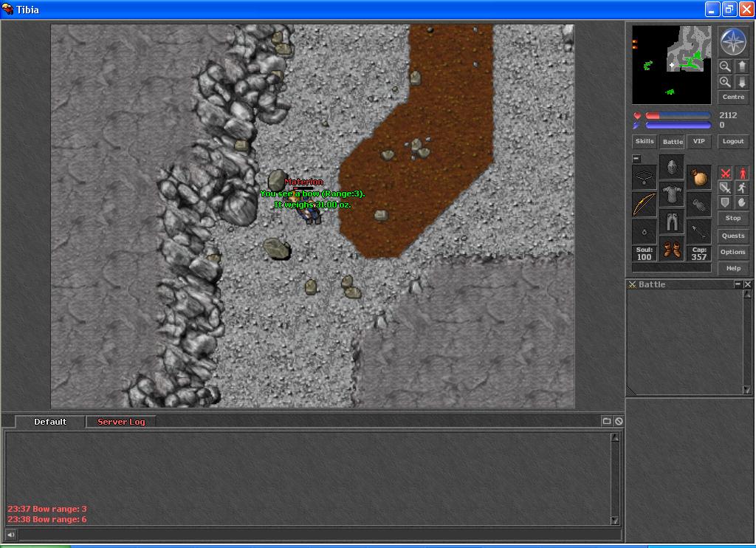Click the red health bar
756x548 pixels.
(x=678, y=116)
